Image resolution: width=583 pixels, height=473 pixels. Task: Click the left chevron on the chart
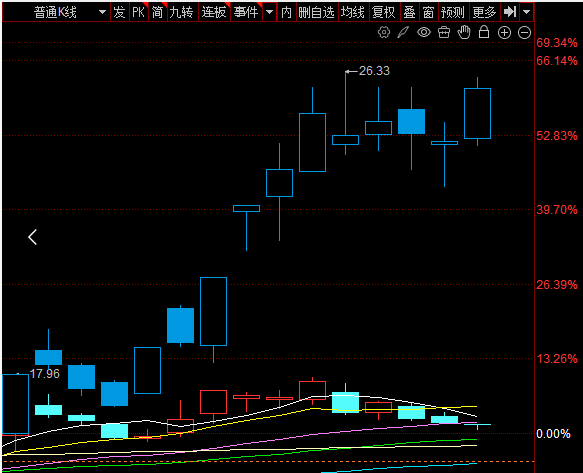pyautogui.click(x=33, y=237)
